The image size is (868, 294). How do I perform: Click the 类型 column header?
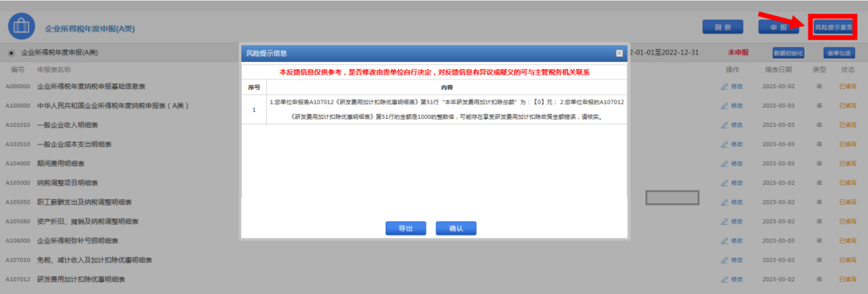click(819, 70)
